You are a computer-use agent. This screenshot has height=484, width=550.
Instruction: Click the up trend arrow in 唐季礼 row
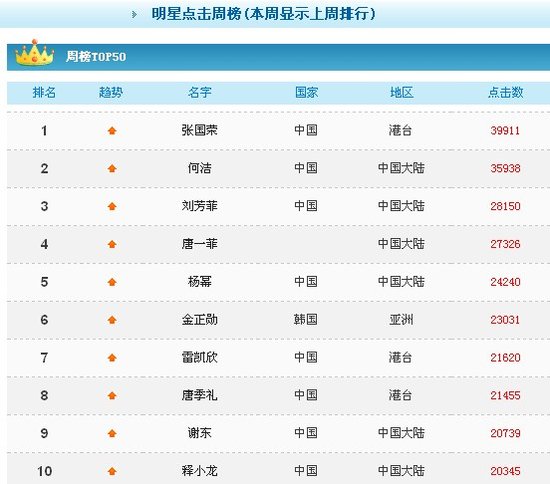click(x=112, y=396)
